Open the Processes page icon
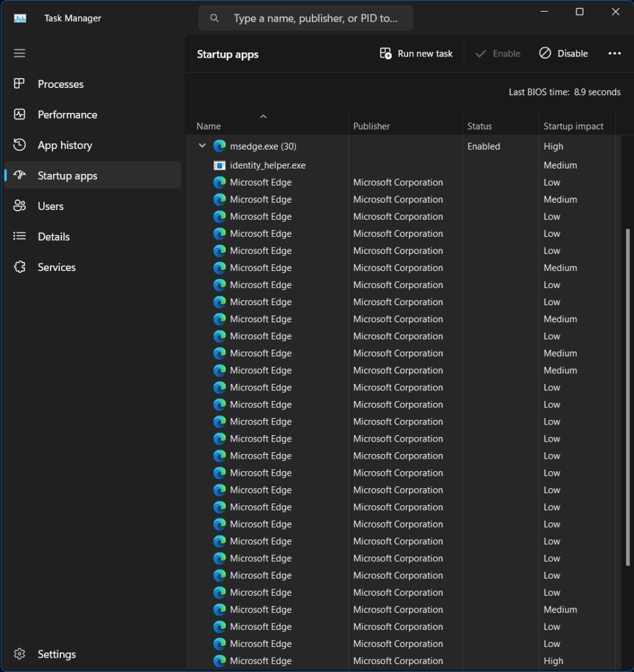The width and height of the screenshot is (634, 672). click(20, 84)
